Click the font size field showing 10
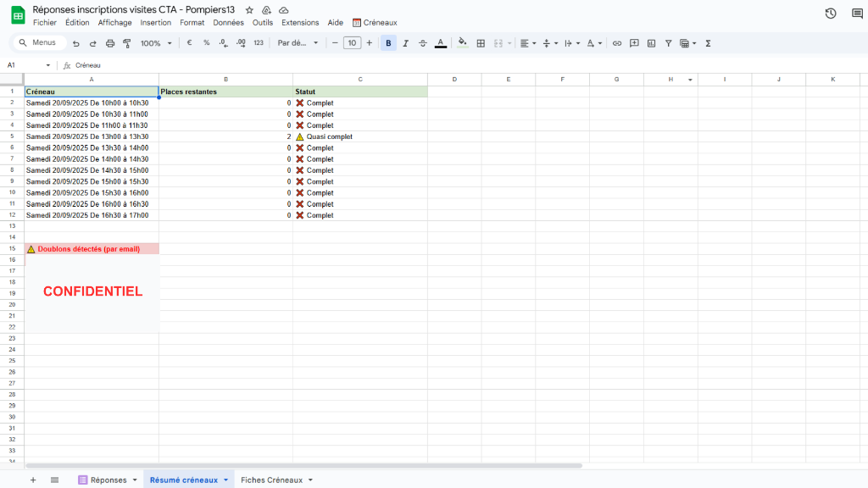 tap(352, 43)
